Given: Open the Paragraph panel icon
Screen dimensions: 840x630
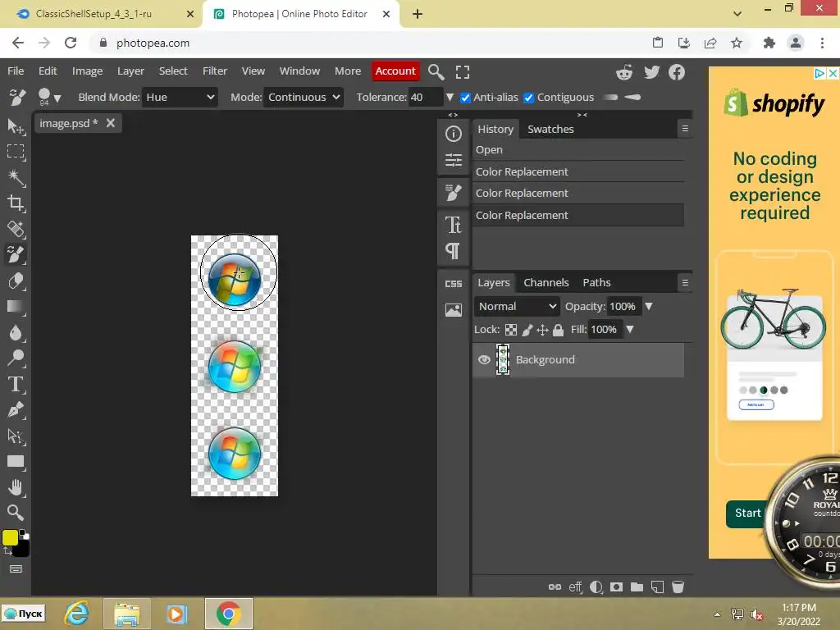Looking at the screenshot, I should [x=453, y=251].
